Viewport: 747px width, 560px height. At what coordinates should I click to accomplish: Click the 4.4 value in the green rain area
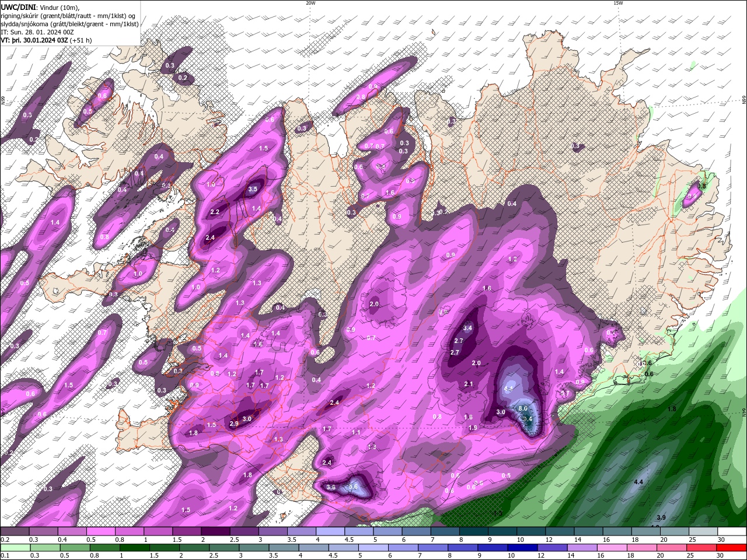638,482
